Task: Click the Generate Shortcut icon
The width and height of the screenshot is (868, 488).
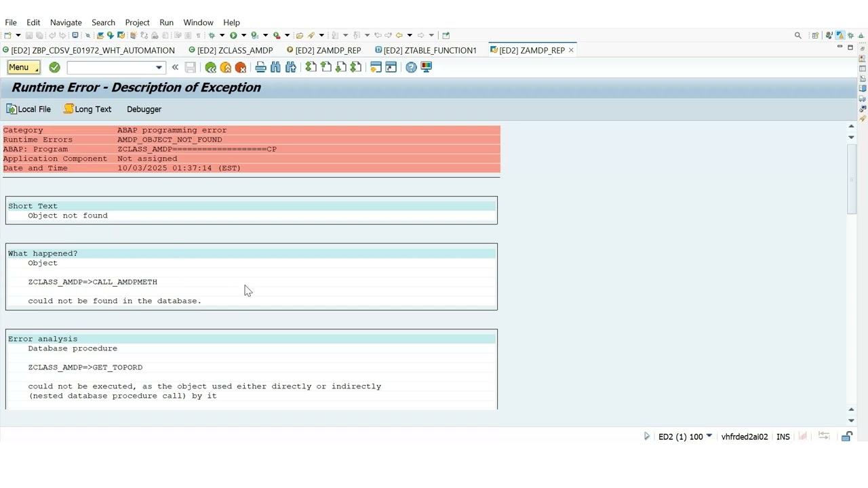Action: pos(391,67)
